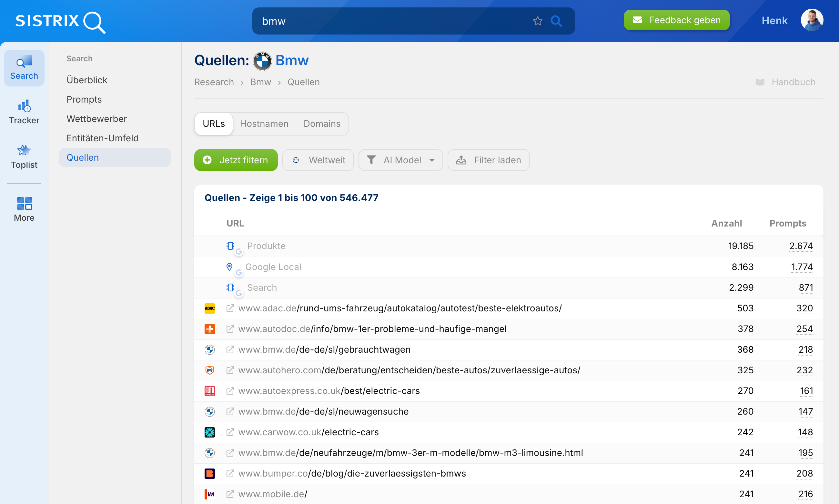The image size is (839, 504).
Task: Click the BMW logo next to the Bmw heading
Action: coord(262,61)
